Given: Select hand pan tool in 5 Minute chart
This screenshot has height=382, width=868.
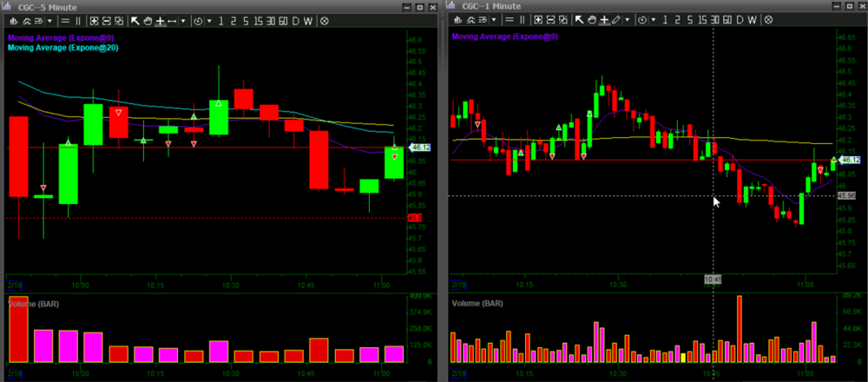Looking at the screenshot, I should point(148,20).
